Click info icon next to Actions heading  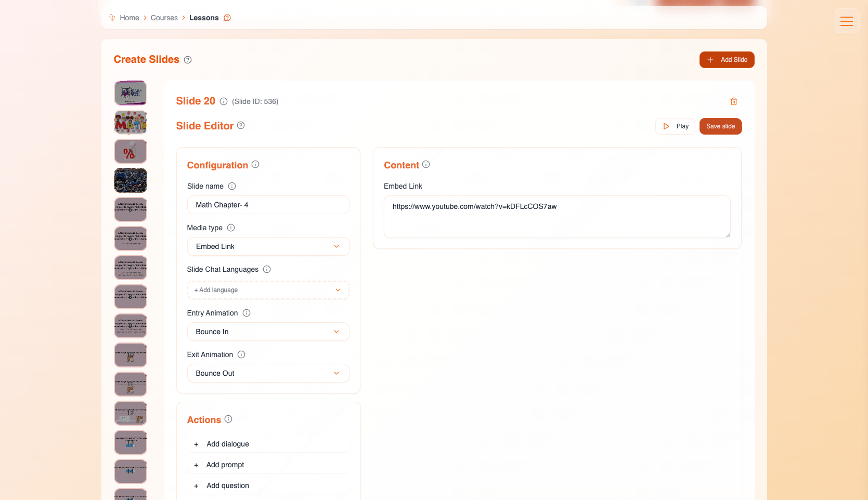point(228,419)
